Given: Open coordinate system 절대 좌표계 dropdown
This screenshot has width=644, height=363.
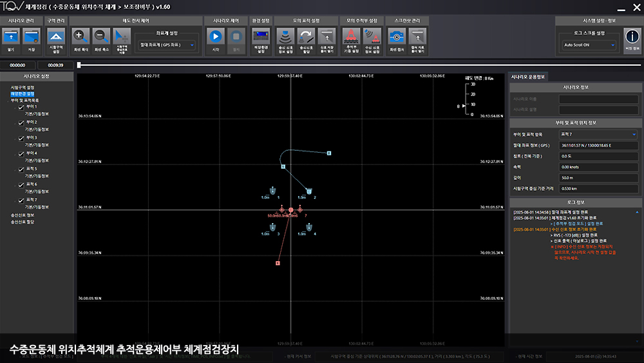Looking at the screenshot, I should tap(166, 44).
